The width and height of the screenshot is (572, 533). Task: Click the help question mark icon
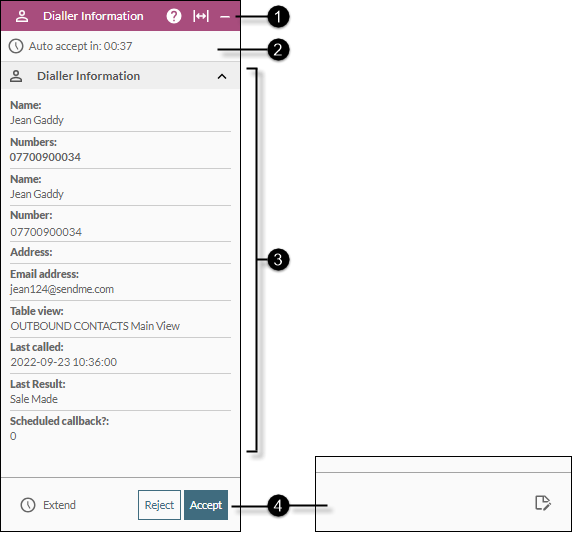click(x=174, y=16)
